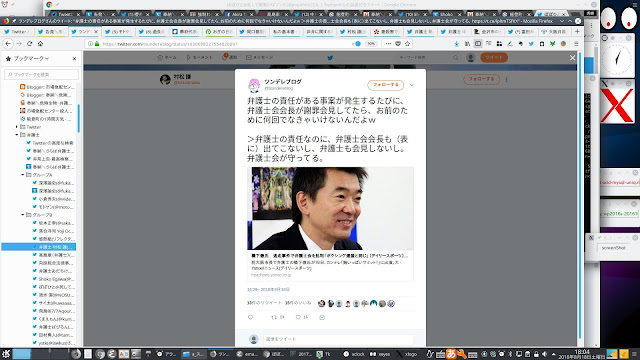
Task: Open the Firefox library icon
Action: coord(467,44)
